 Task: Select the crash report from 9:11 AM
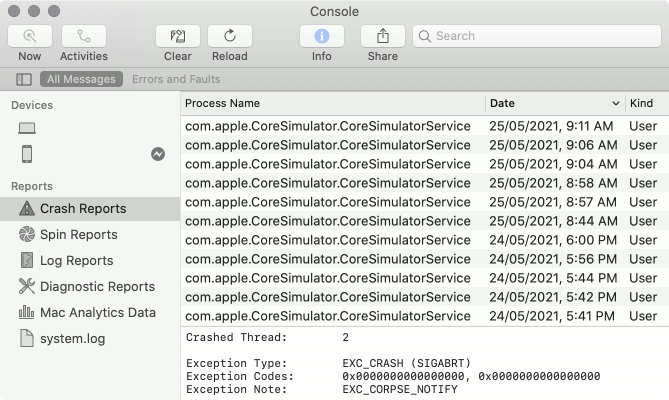click(425, 126)
